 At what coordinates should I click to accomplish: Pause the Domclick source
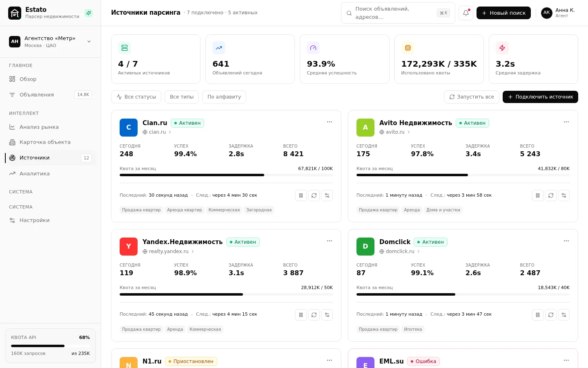pyautogui.click(x=538, y=315)
